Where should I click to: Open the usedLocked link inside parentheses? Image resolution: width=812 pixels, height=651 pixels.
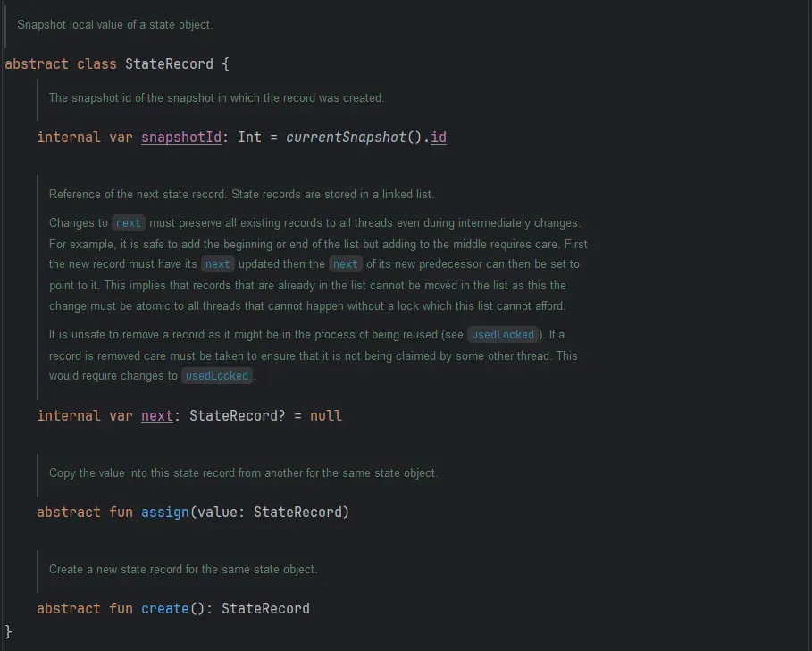tap(503, 335)
